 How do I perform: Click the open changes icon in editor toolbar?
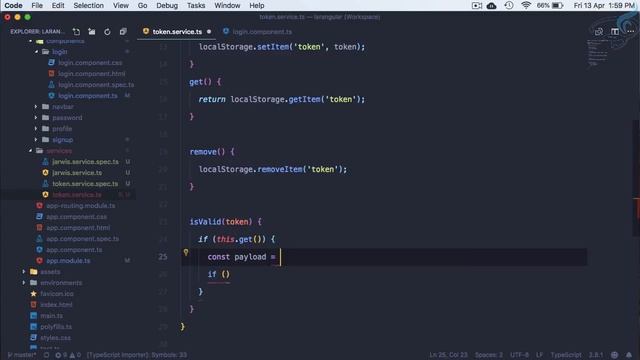point(599,31)
